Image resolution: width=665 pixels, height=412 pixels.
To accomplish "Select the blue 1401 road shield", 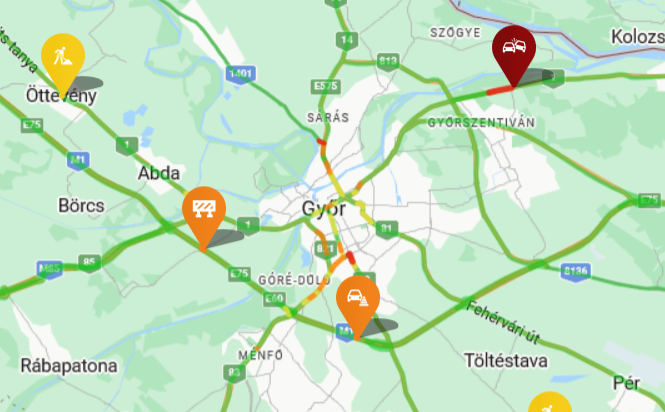I will [240, 74].
